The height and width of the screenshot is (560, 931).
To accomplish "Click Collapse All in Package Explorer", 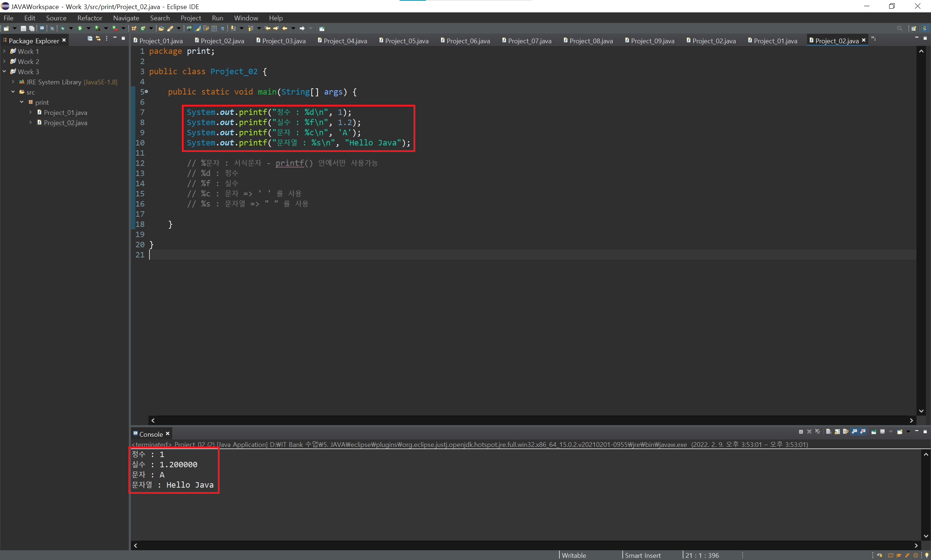I will click(x=90, y=39).
